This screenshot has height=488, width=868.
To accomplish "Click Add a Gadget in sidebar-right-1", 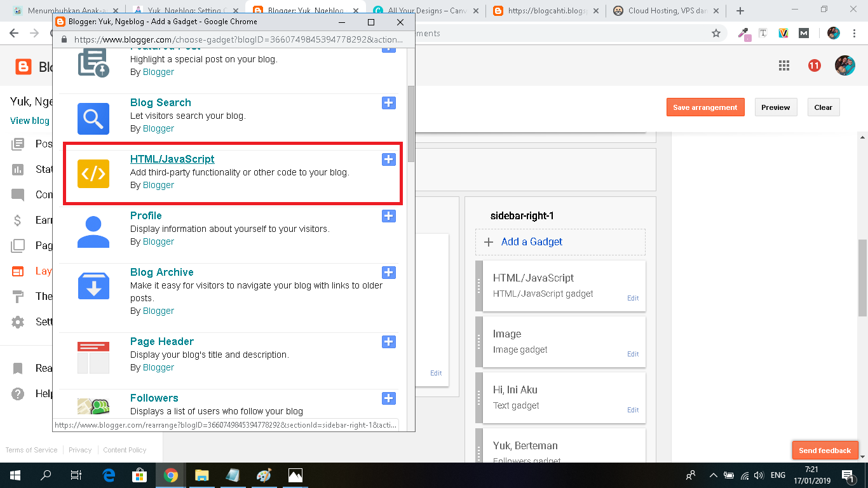I will pyautogui.click(x=560, y=242).
